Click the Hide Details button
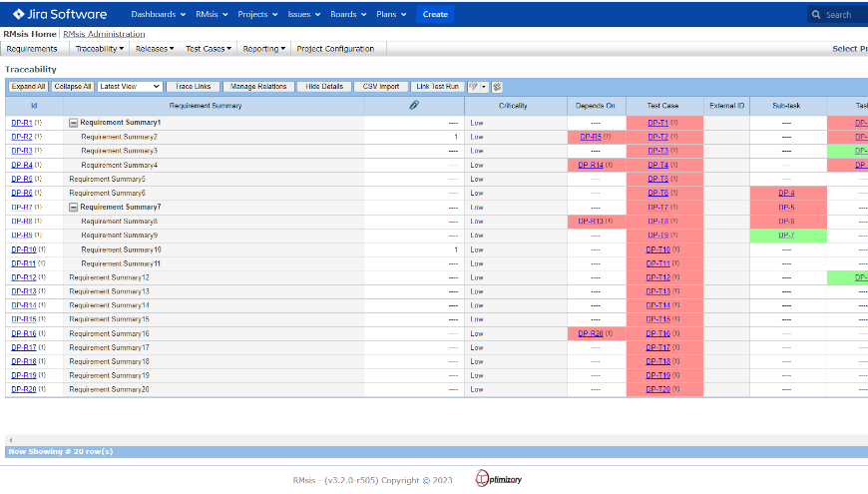 tap(324, 87)
